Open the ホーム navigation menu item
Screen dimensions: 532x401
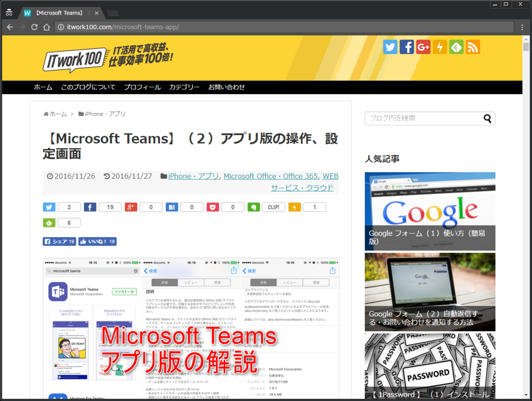coord(43,87)
